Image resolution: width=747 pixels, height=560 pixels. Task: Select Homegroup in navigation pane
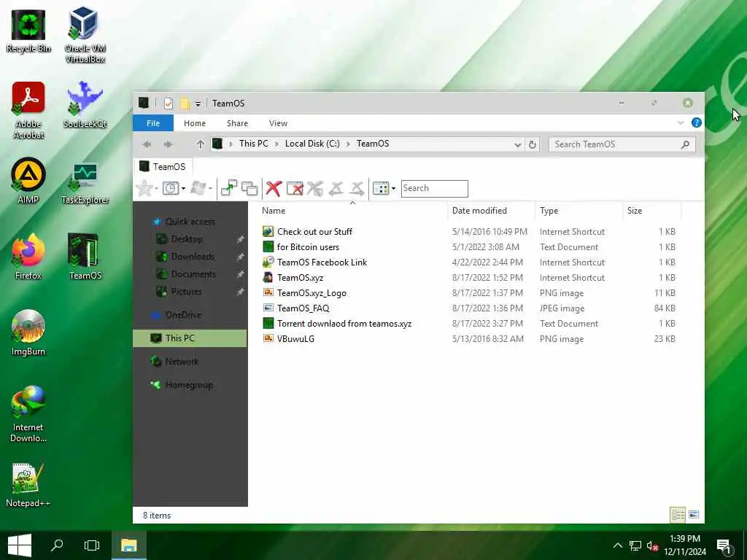pos(189,385)
